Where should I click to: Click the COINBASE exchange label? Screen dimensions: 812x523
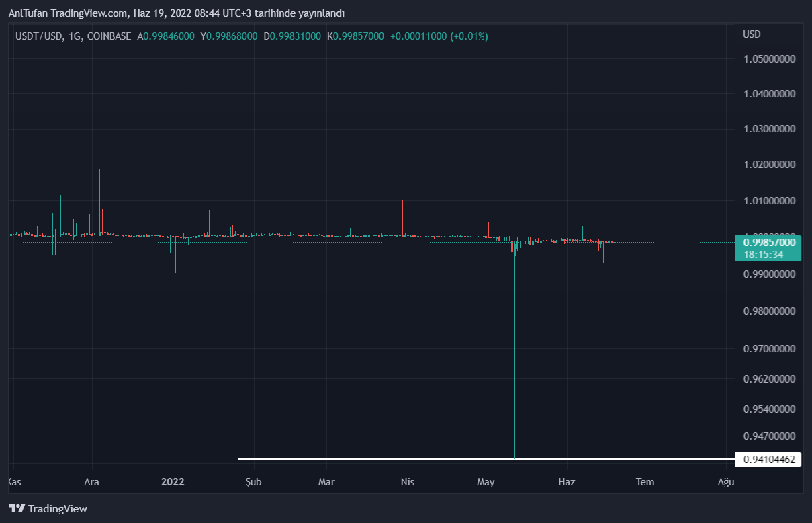(109, 36)
